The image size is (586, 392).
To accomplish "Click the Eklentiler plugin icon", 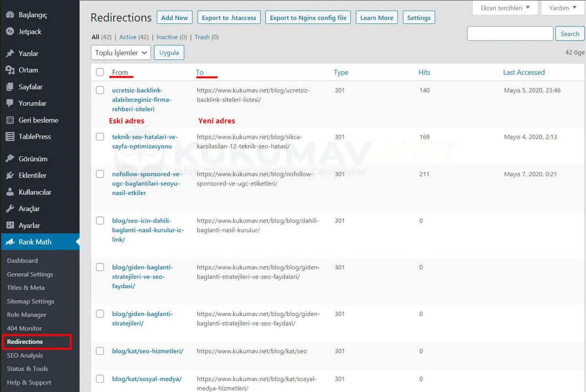I will (x=10, y=175).
